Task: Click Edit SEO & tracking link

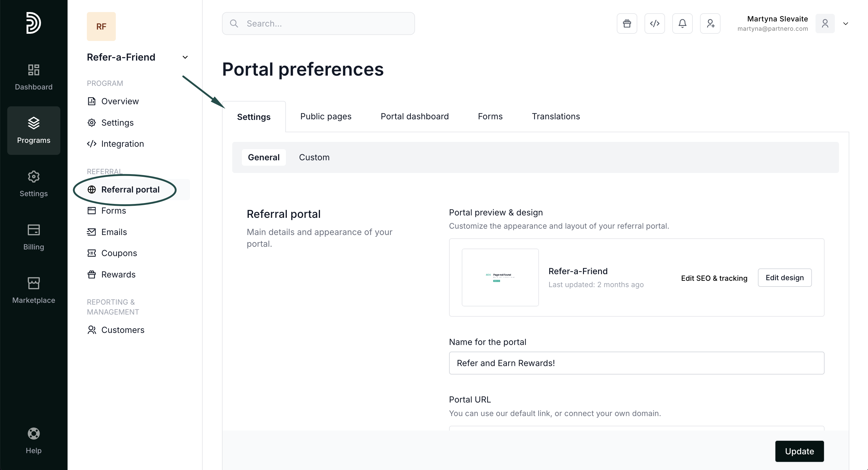Action: pos(714,278)
